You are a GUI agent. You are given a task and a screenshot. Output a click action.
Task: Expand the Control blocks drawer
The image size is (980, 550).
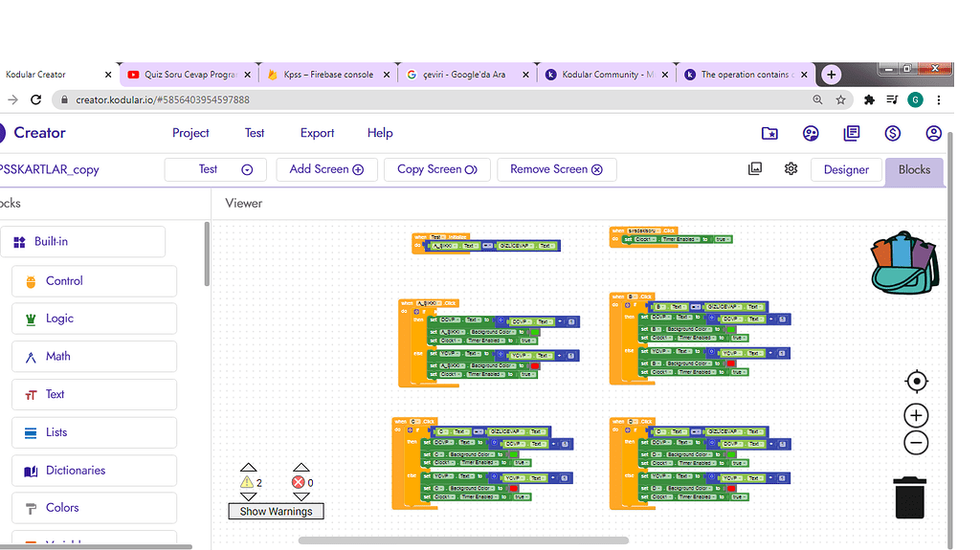(94, 281)
